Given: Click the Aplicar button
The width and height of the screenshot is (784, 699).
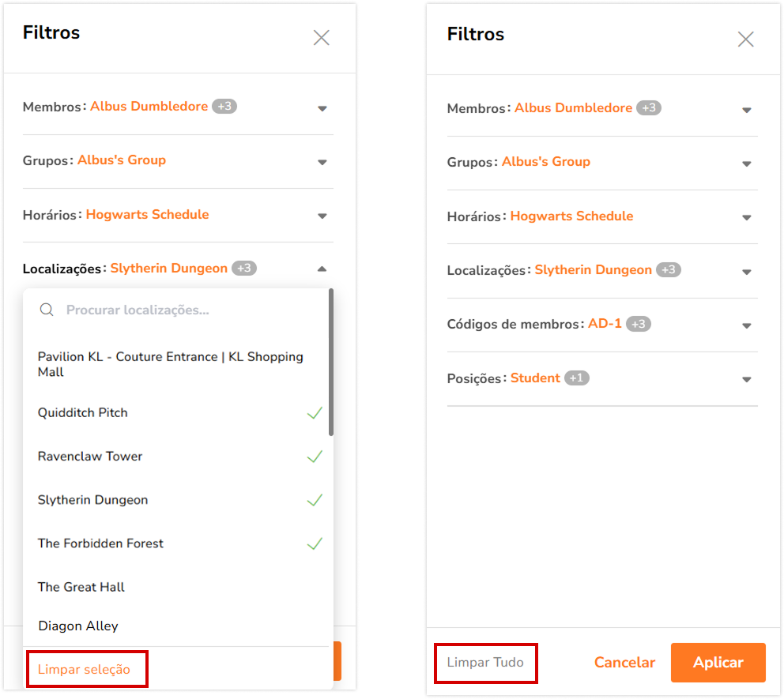Looking at the screenshot, I should [718, 663].
